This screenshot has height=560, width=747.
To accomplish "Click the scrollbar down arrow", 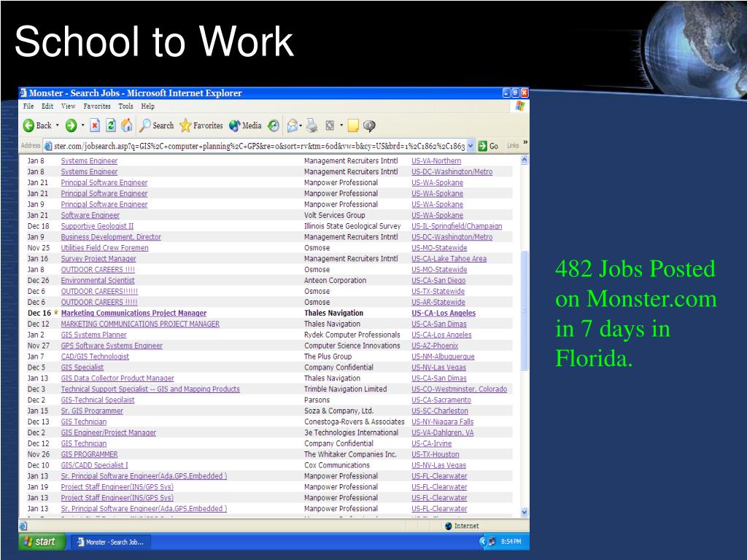I will click(x=525, y=513).
